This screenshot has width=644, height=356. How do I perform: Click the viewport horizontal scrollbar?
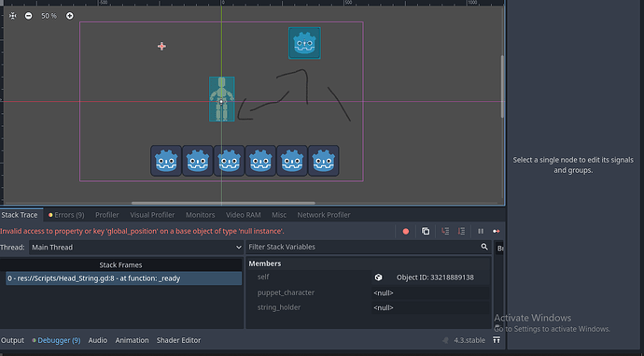coord(223,203)
